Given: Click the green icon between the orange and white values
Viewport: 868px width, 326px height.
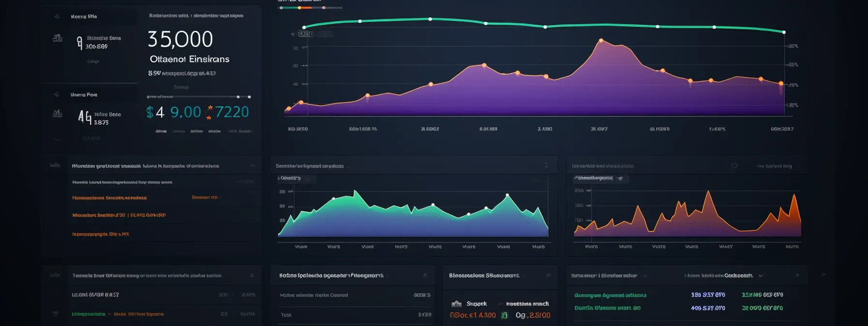Looking at the screenshot, I should [504, 315].
